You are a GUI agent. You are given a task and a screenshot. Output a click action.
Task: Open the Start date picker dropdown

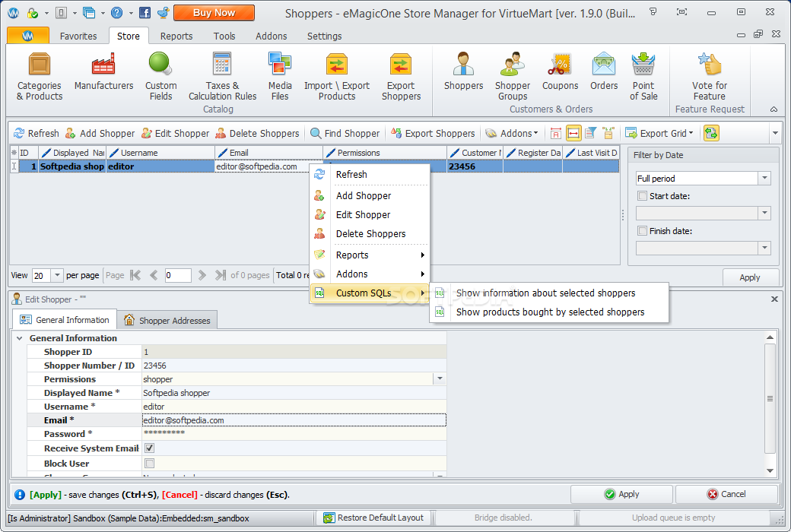pyautogui.click(x=764, y=214)
